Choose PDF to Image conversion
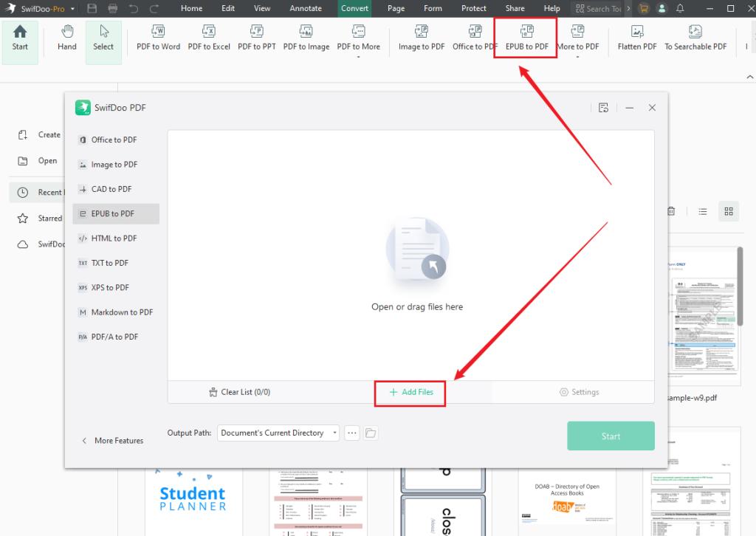The width and height of the screenshot is (756, 536). 306,38
